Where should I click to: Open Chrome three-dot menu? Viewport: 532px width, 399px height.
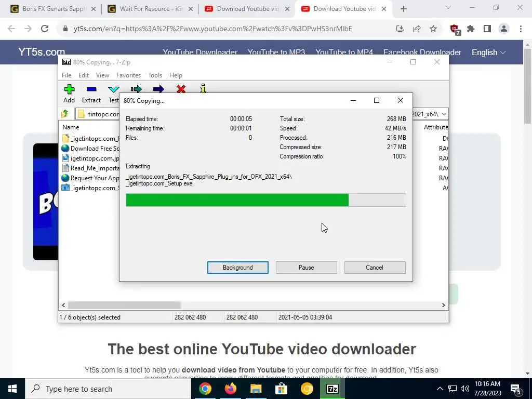point(521,29)
